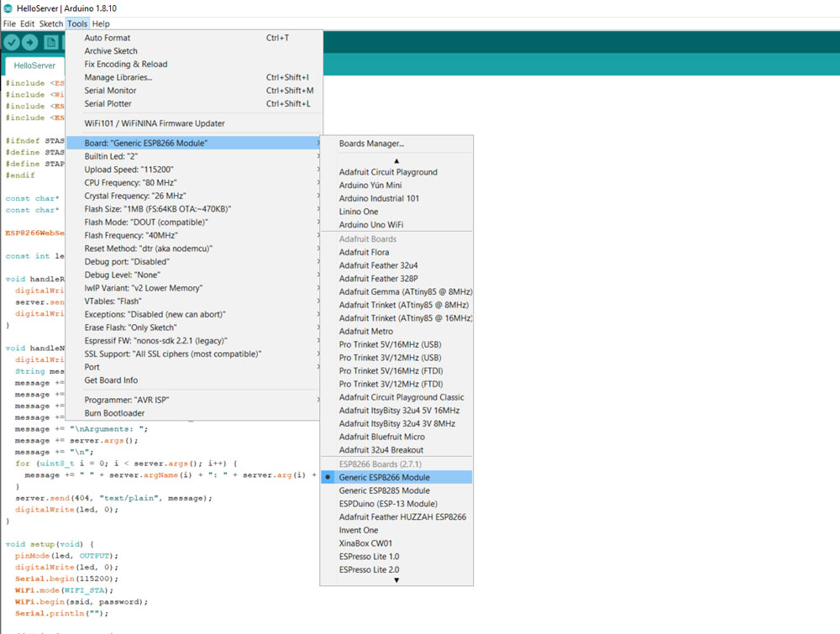Open the Serial Plotter
The width and height of the screenshot is (840, 634).
(194, 104)
